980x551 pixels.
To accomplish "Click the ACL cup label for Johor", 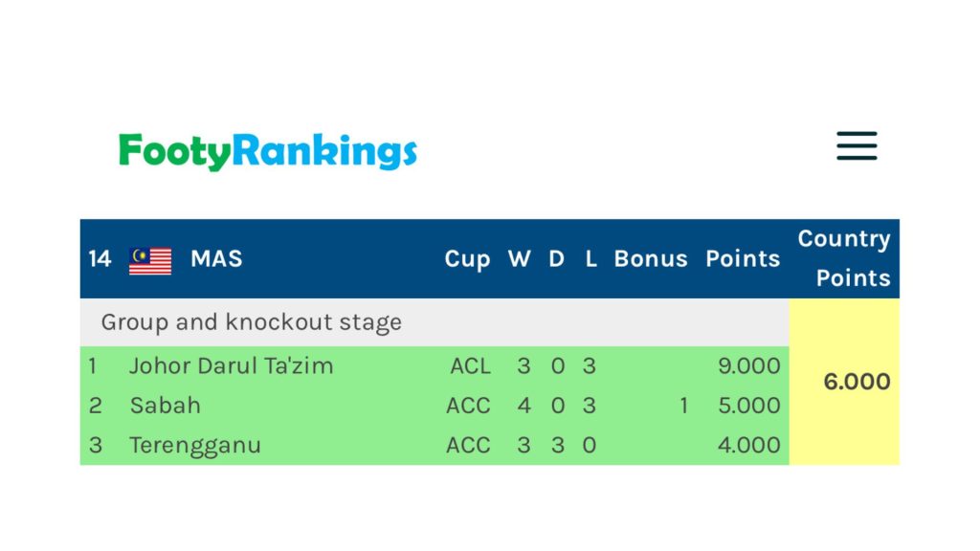I will point(470,365).
